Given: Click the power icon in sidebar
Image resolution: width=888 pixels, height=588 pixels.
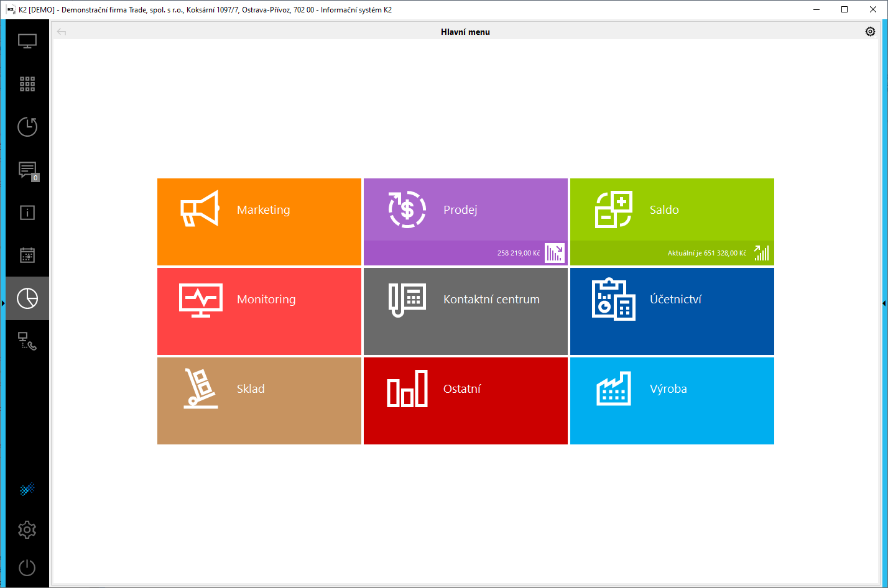Looking at the screenshot, I should [27, 567].
